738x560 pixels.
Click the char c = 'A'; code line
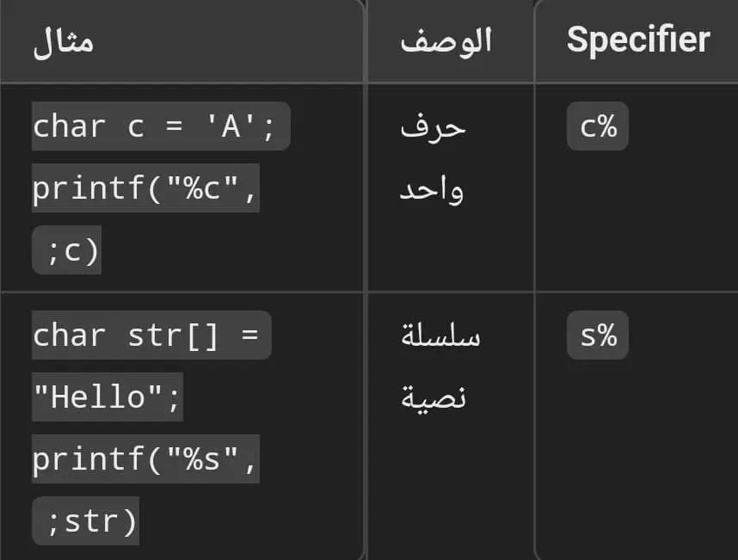161,126
